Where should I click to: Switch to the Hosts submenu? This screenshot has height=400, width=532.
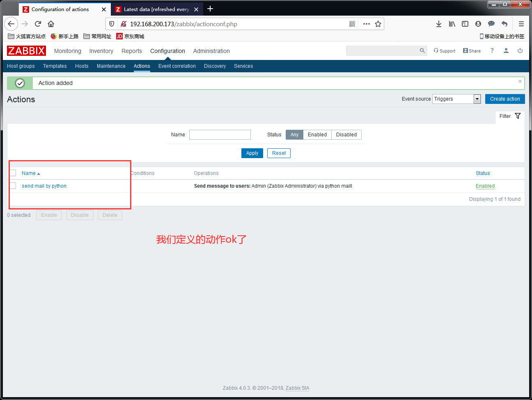(x=82, y=66)
